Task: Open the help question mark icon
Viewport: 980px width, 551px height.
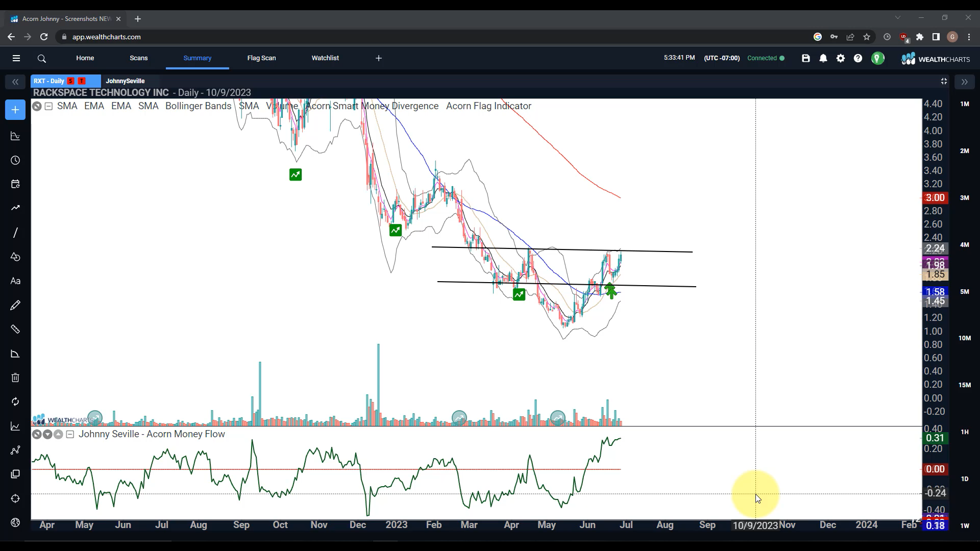Action: [858, 58]
